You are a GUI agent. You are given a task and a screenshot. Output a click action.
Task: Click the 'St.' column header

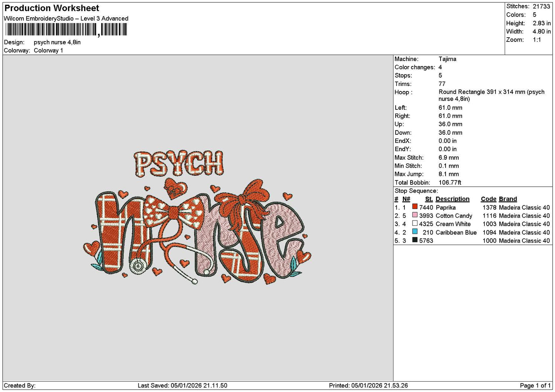(429, 199)
